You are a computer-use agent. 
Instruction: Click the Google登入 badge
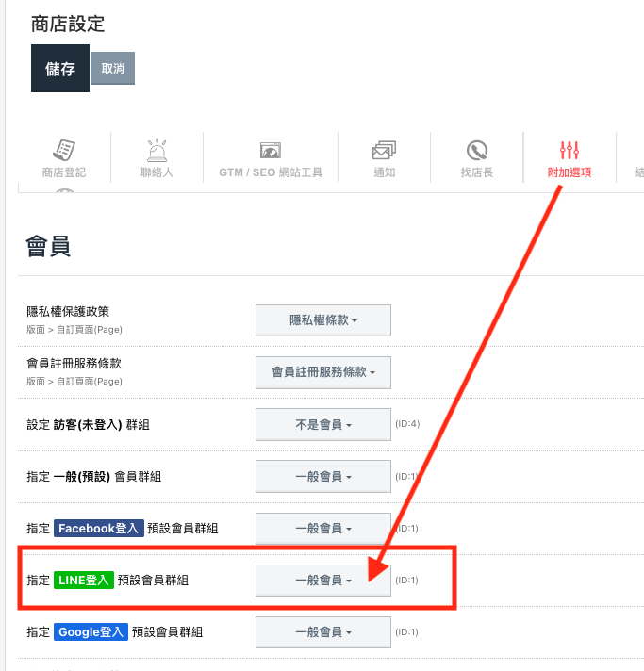(x=91, y=632)
